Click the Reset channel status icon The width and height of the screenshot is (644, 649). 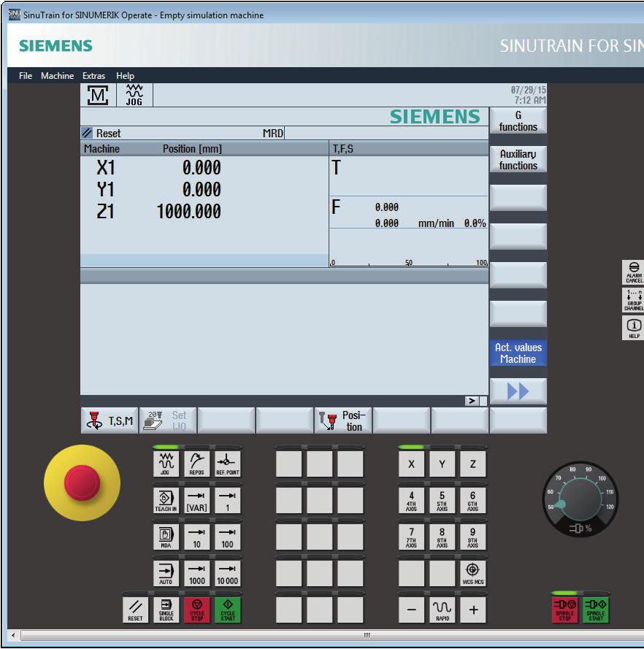tap(87, 133)
